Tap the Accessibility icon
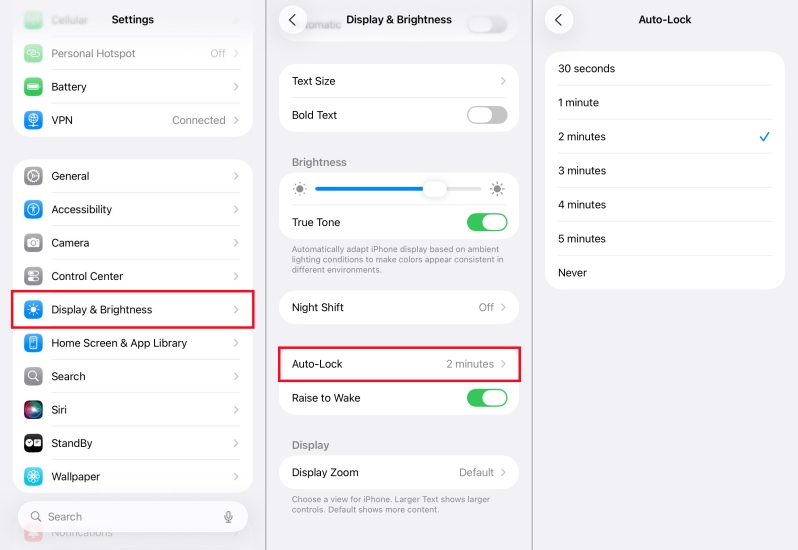Viewport: 798px width, 550px height. coord(34,209)
